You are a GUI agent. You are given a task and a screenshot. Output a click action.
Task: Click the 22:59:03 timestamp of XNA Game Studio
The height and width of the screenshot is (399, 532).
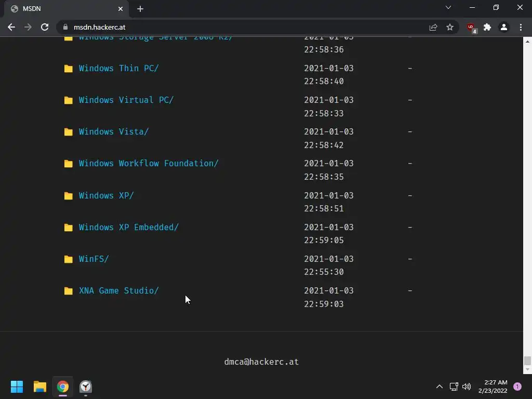(x=324, y=304)
